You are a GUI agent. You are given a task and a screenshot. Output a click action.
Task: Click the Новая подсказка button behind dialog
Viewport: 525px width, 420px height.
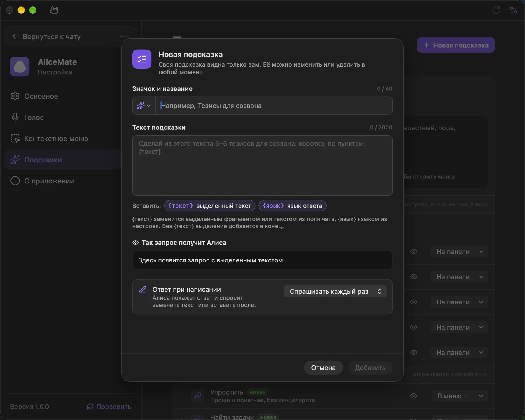(x=456, y=45)
